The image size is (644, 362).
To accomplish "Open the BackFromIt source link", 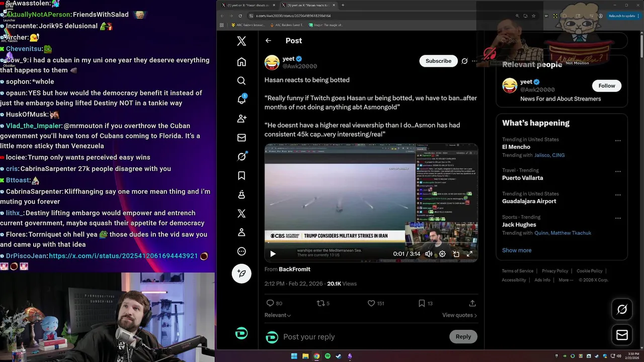I will [294, 269].
